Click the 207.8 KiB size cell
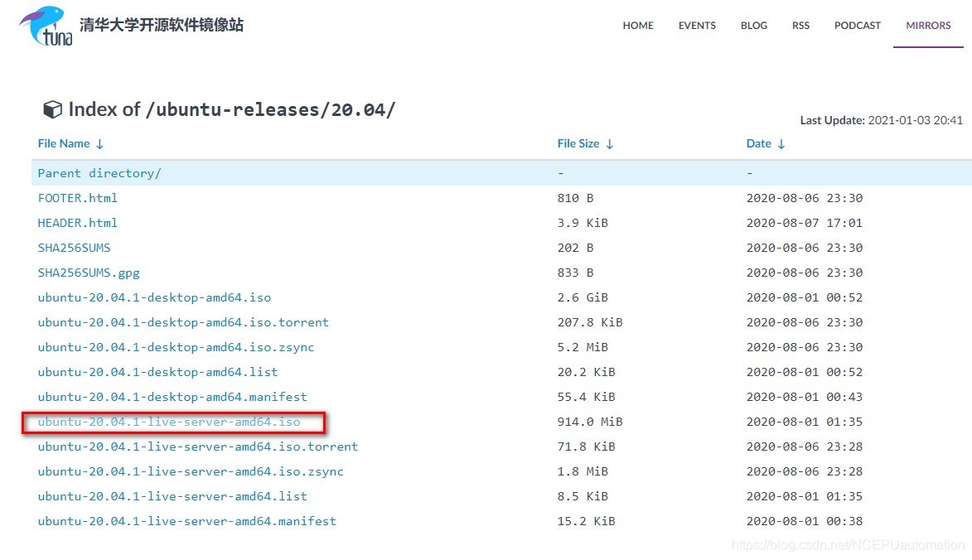Viewport: 972px width, 560px height. pos(589,322)
